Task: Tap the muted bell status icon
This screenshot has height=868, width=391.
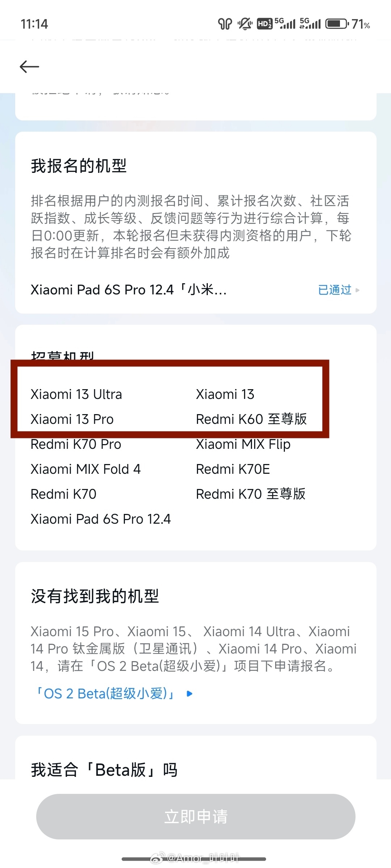Action: (245, 24)
